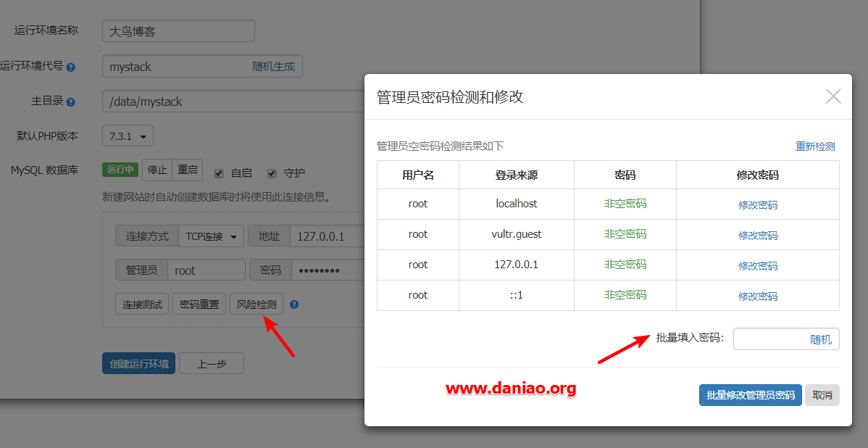Toggle the 自启 checkbox
This screenshot has height=448, width=868.
[x=220, y=173]
